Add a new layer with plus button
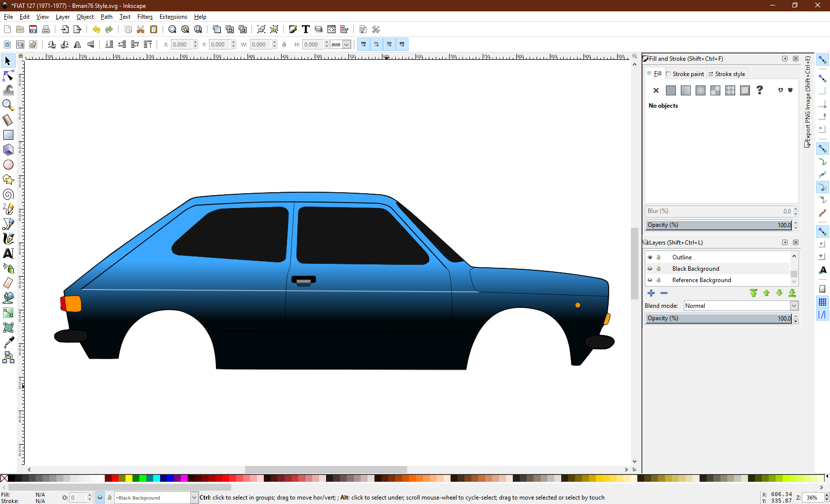Image resolution: width=830 pixels, height=504 pixels. 651,293
